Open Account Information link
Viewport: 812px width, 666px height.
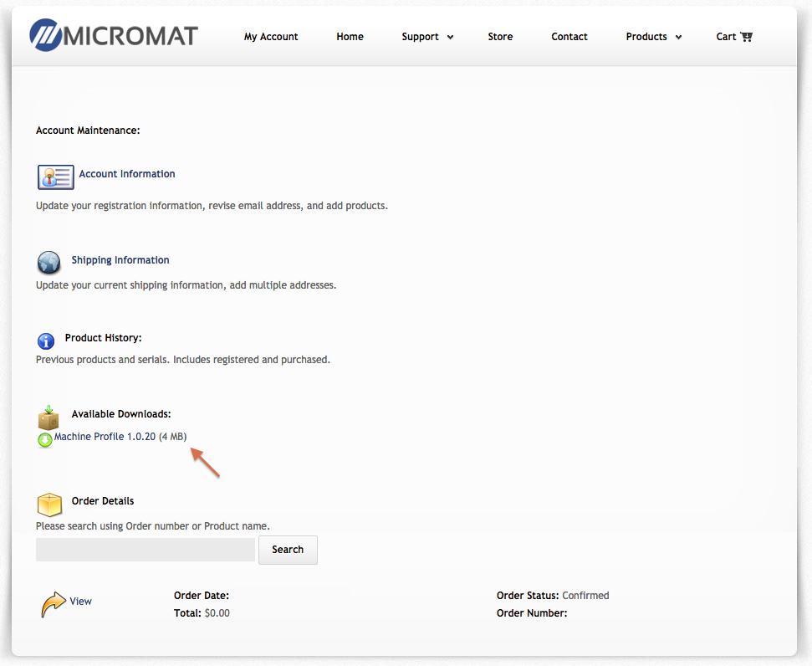point(127,174)
